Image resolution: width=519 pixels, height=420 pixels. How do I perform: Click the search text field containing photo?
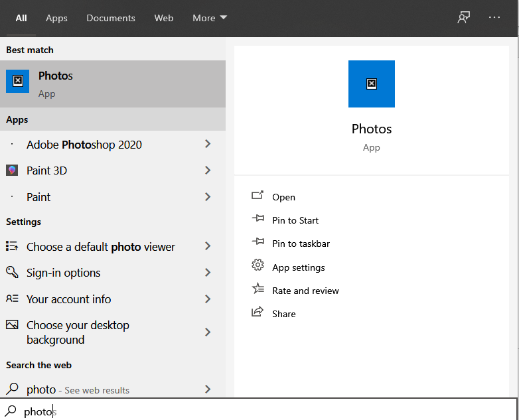(258, 410)
